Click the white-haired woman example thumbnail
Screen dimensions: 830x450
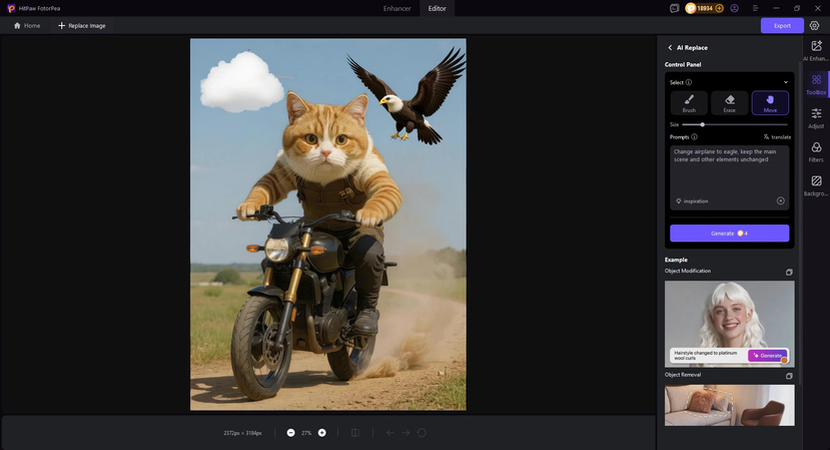[729, 323]
